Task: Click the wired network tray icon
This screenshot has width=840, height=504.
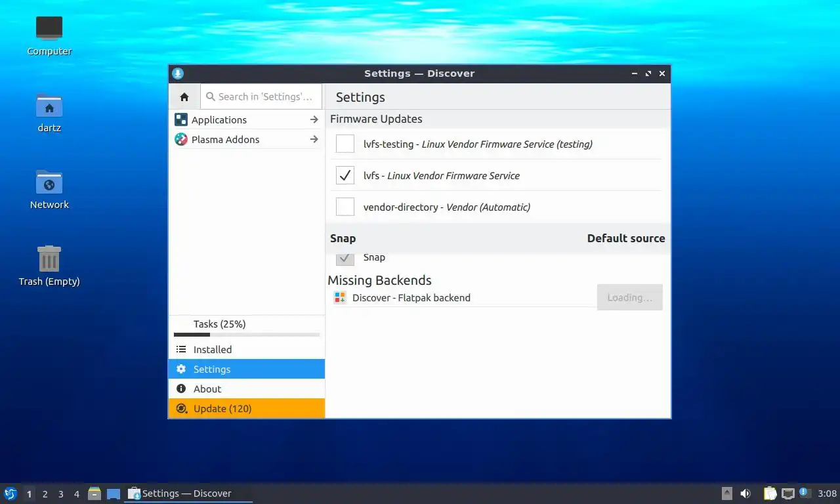Action: click(788, 493)
